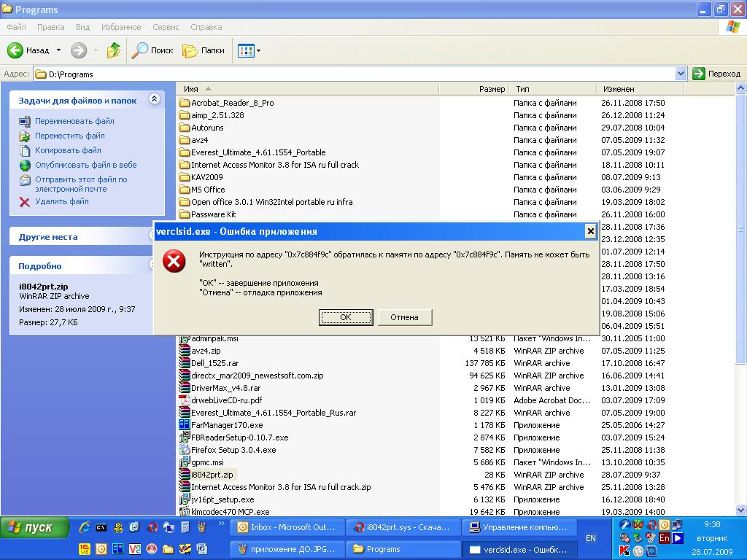Select Firefox Setup 3.0.4.exe file
Image resolution: width=747 pixels, height=560 pixels.
pos(233,450)
